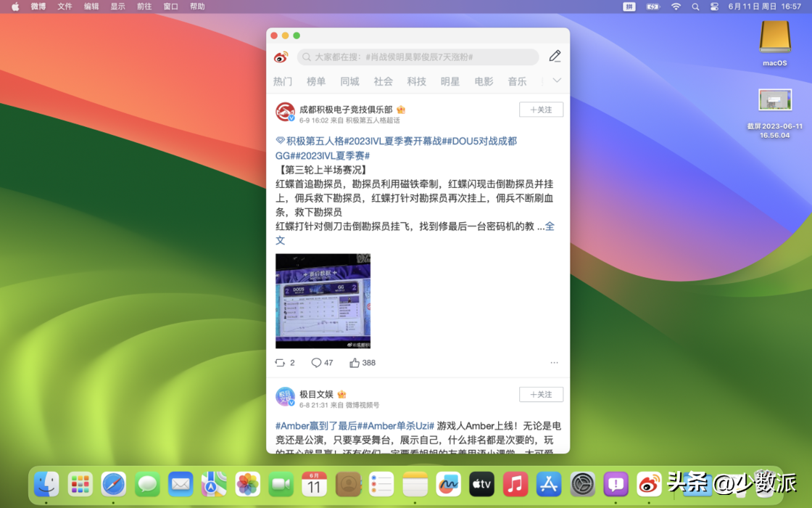Open Music app in the Dock
This screenshot has width=812, height=508.
tap(515, 484)
